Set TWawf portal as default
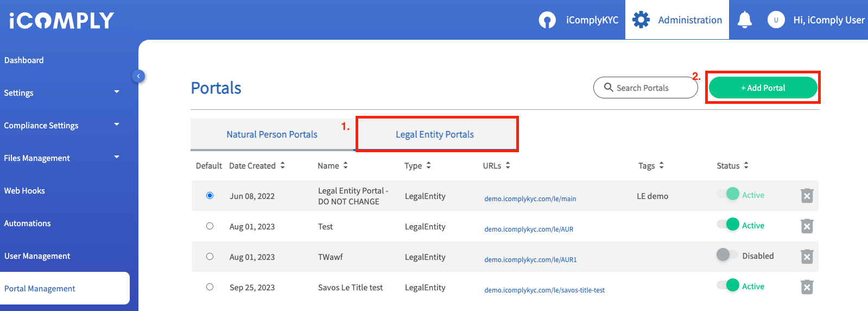The width and height of the screenshot is (868, 311). click(x=210, y=257)
